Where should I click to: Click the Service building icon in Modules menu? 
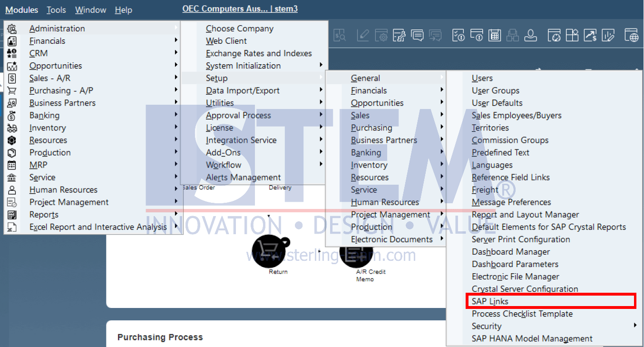tap(12, 177)
